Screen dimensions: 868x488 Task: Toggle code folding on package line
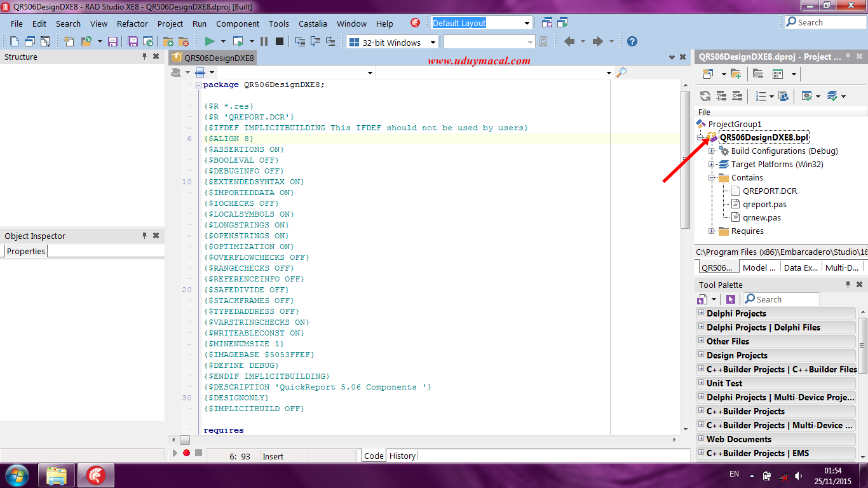coord(198,85)
